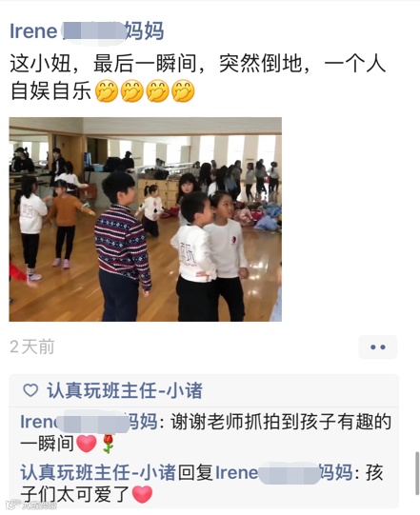The image size is (420, 515).
Task: Open the classroom dance photo thumbnail
Action: pyautogui.click(x=146, y=219)
